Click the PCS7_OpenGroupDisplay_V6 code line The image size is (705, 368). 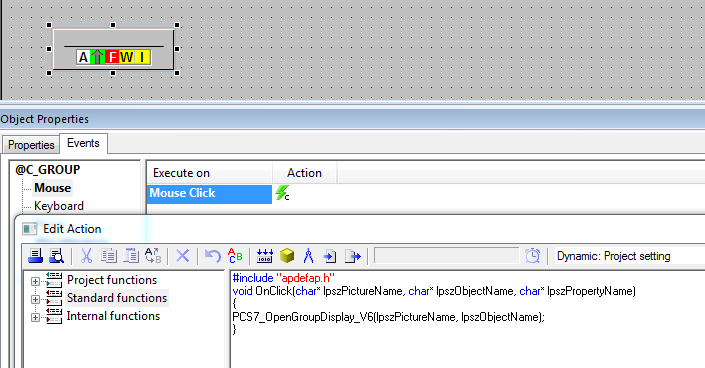tap(388, 317)
